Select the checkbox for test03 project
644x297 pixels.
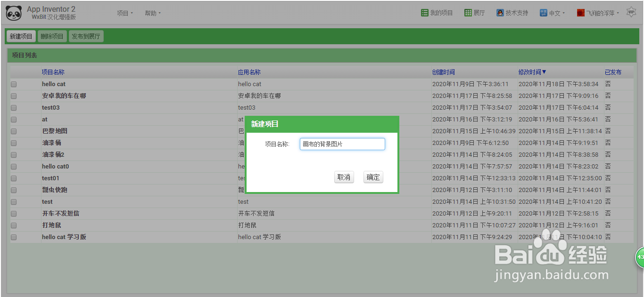point(13,107)
